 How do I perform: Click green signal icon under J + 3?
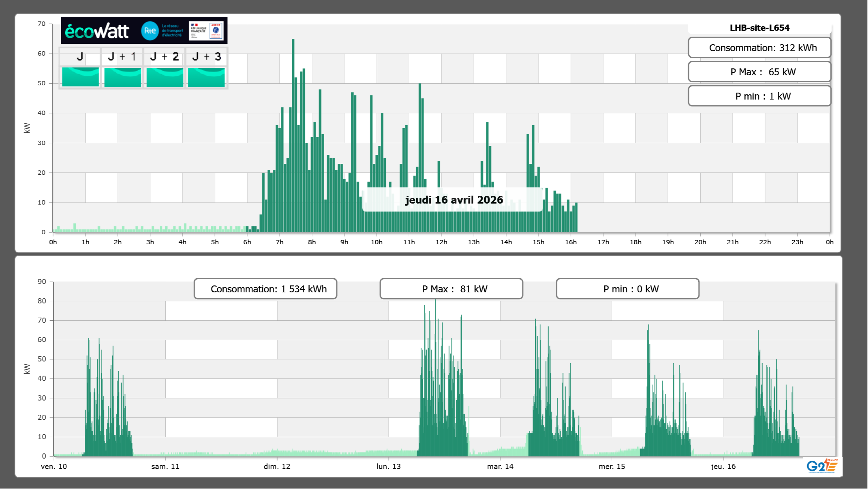coord(206,77)
